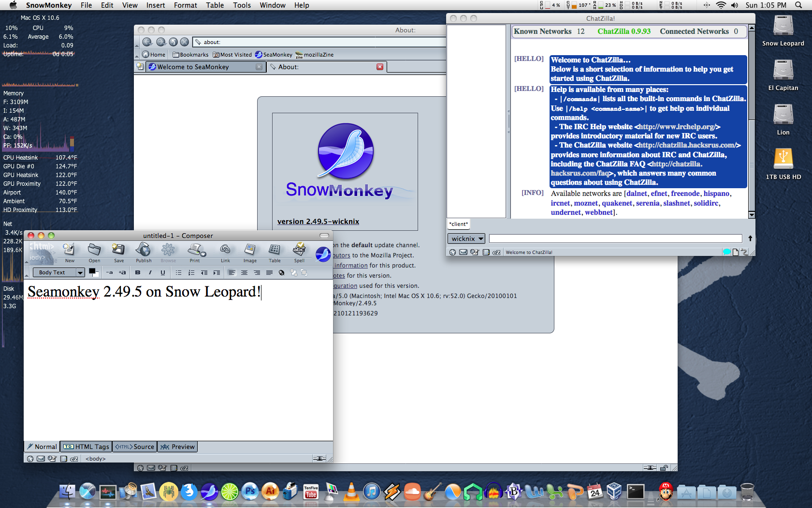
Task: Click the about: address bar in the browser
Action: pos(320,42)
